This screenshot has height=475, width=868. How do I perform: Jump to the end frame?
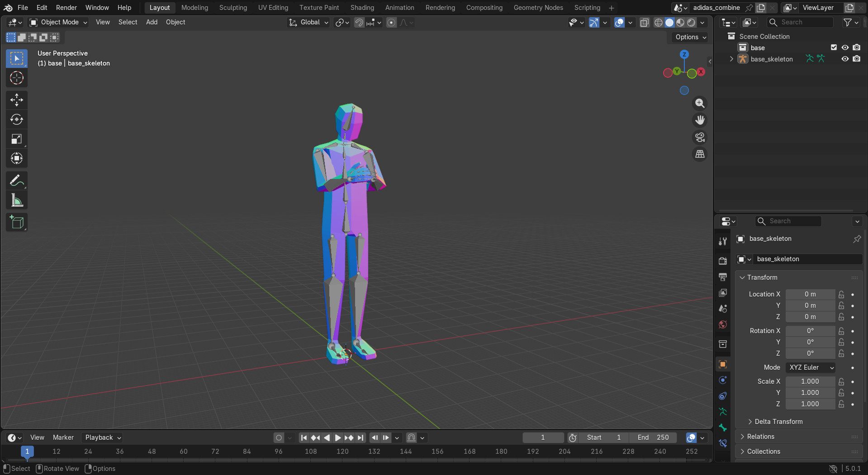pos(360,437)
